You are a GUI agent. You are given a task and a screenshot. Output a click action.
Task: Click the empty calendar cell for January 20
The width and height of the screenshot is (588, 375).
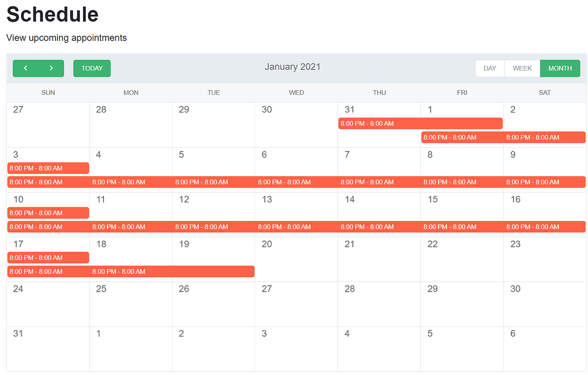tap(296, 259)
